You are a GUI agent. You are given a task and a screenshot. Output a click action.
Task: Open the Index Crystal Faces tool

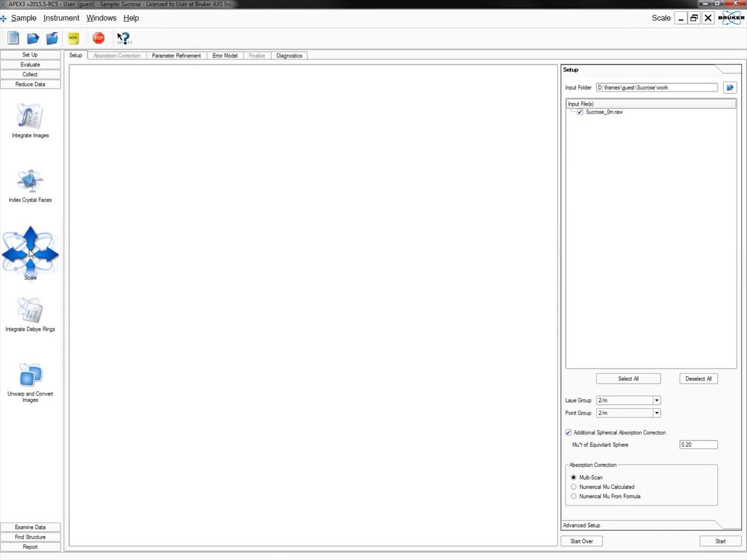coord(30,185)
